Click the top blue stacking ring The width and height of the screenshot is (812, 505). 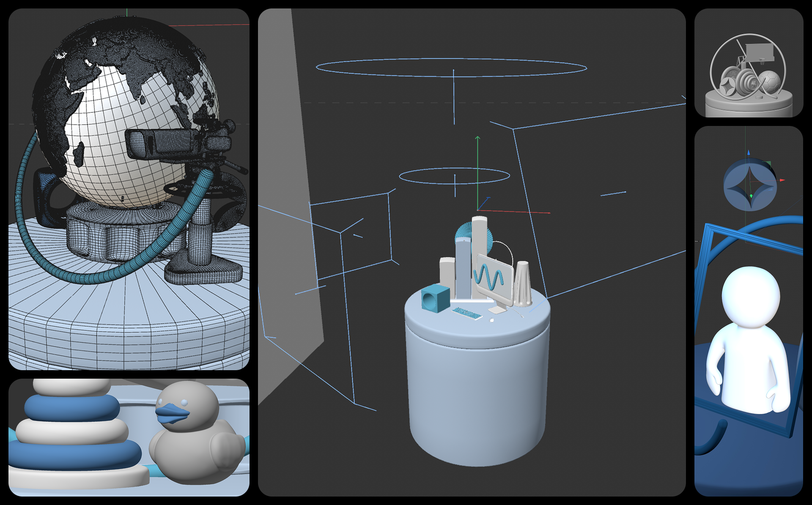(72, 407)
